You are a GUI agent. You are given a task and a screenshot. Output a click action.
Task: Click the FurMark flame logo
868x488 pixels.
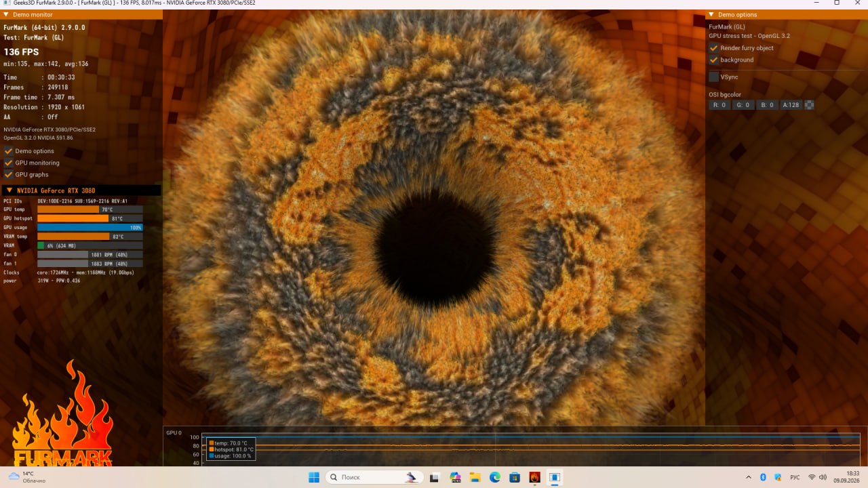[63, 413]
